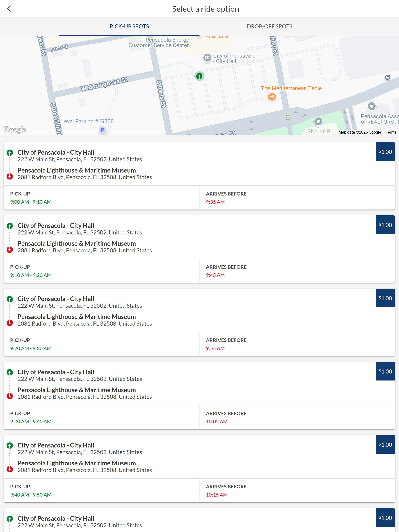Tap green pick-up icon of the 9:30 AM ride card

[x=10, y=373]
